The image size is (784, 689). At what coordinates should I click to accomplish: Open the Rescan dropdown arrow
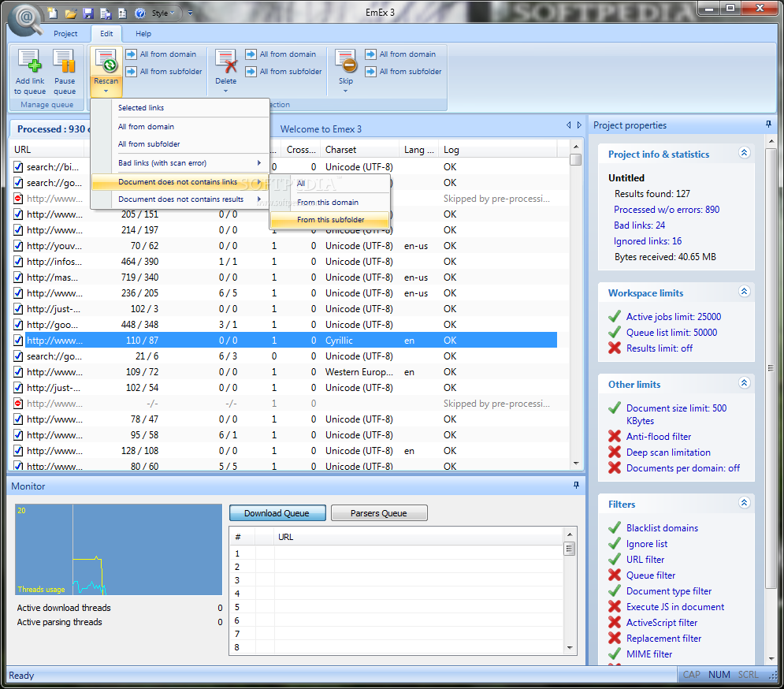[x=106, y=91]
